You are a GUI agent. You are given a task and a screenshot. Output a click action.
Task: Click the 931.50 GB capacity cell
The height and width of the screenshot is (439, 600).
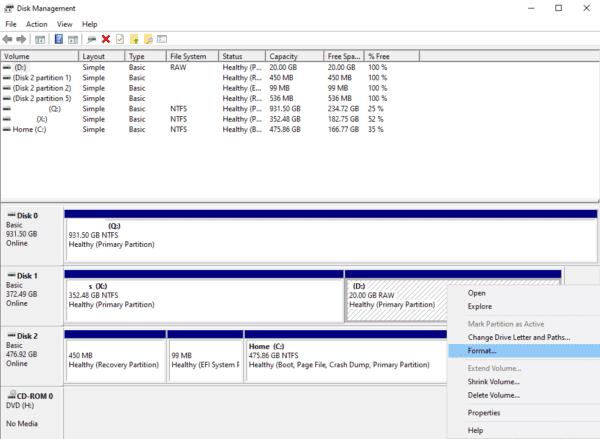coord(285,109)
